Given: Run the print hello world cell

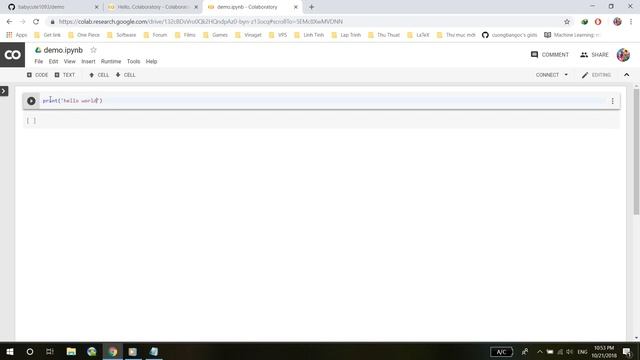Looking at the screenshot, I should [31, 101].
